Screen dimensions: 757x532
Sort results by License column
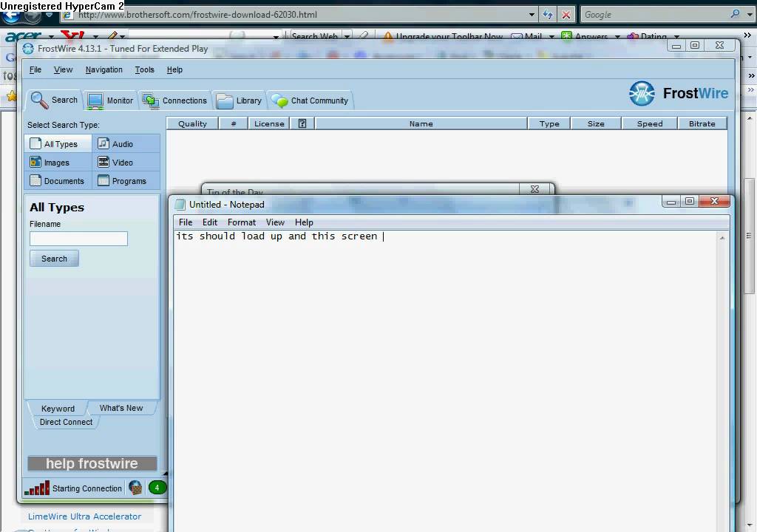[269, 123]
